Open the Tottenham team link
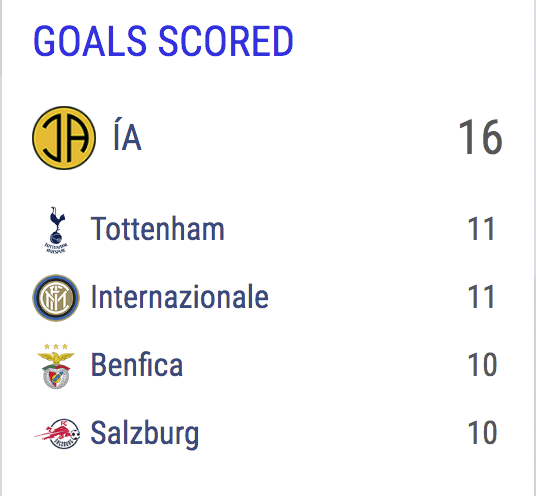The height and width of the screenshot is (496, 536). click(158, 229)
